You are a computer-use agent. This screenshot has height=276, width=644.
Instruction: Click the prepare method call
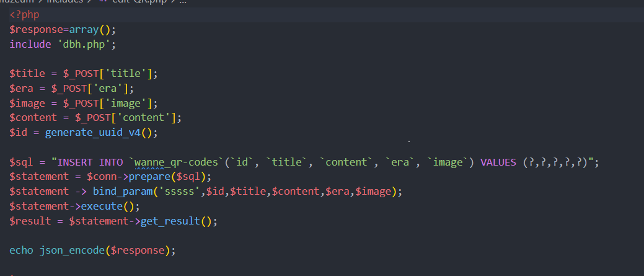[x=140, y=177]
